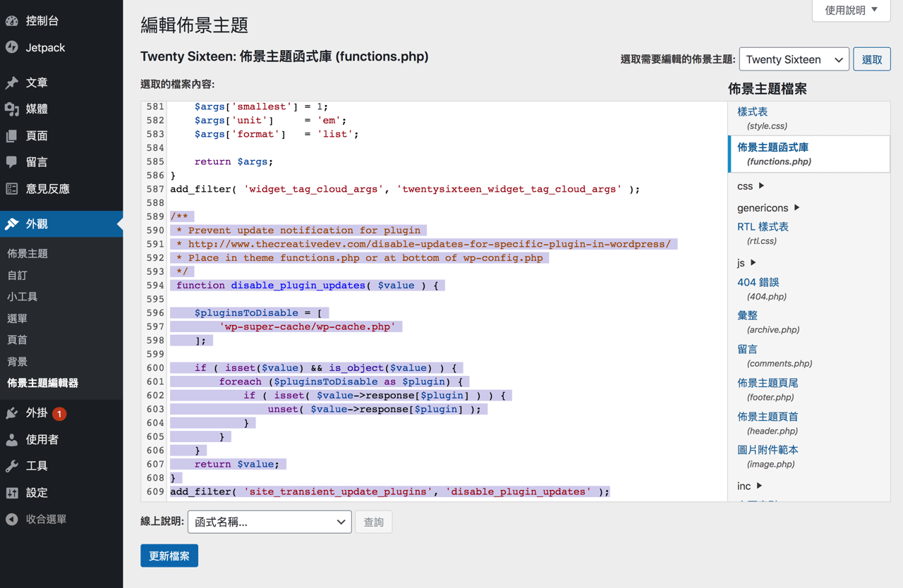Click the 選取 button
The width and height of the screenshot is (903, 588).
click(x=872, y=59)
